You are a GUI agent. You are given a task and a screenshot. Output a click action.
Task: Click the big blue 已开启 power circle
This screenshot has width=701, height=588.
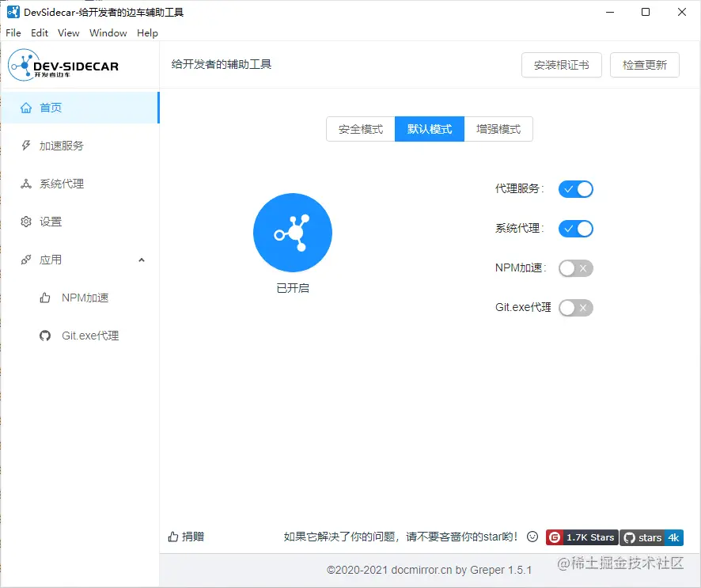click(293, 233)
